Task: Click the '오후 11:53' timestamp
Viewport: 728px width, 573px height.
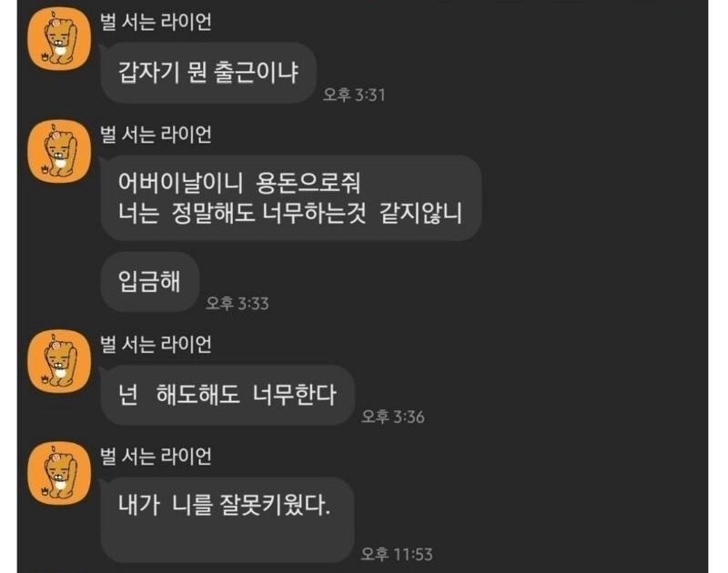Action: [397, 554]
